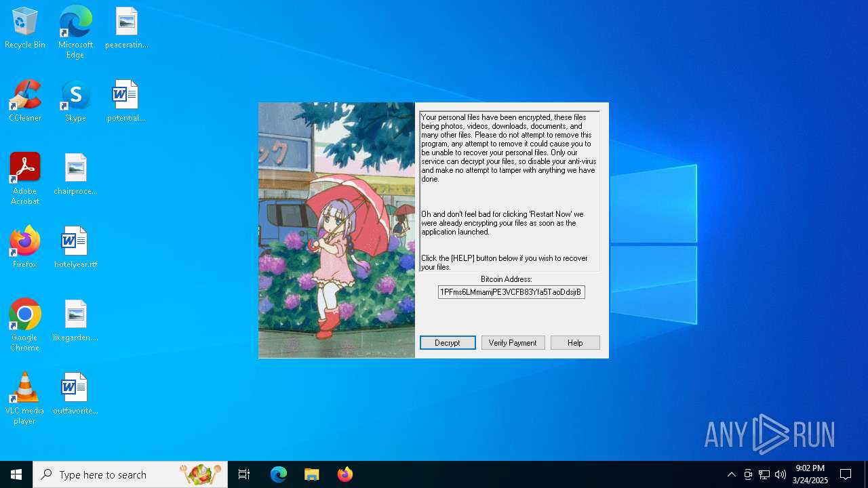Open Edge from the taskbar
The width and height of the screenshot is (868, 488).
point(279,474)
